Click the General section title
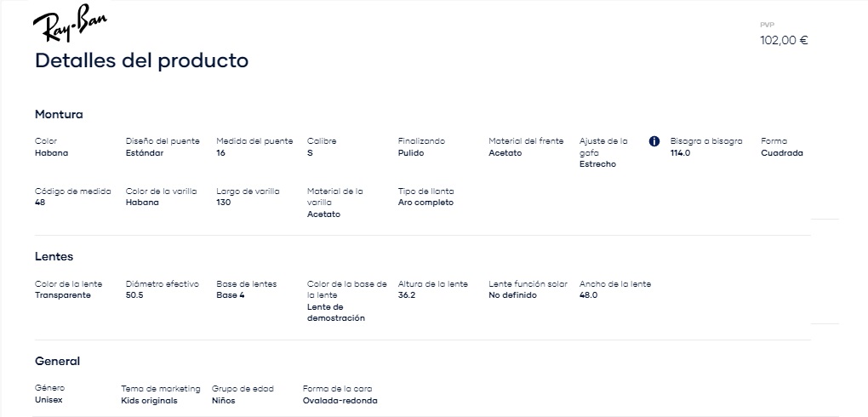The image size is (868, 417). click(57, 361)
